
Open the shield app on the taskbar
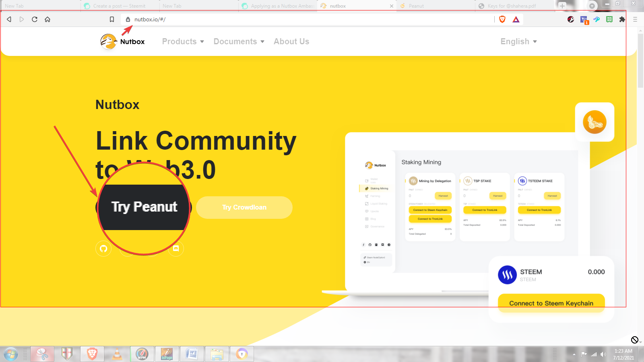[x=67, y=354]
